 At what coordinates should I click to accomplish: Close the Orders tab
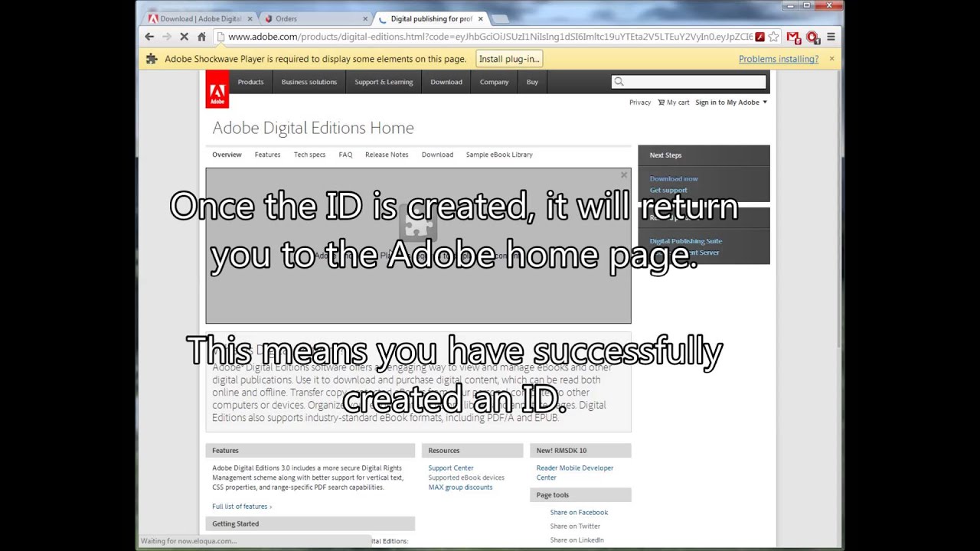click(364, 18)
